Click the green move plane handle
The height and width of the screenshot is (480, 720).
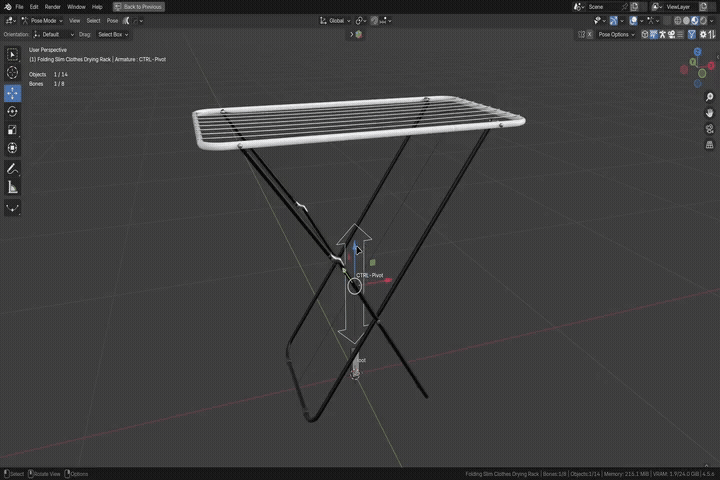372,262
